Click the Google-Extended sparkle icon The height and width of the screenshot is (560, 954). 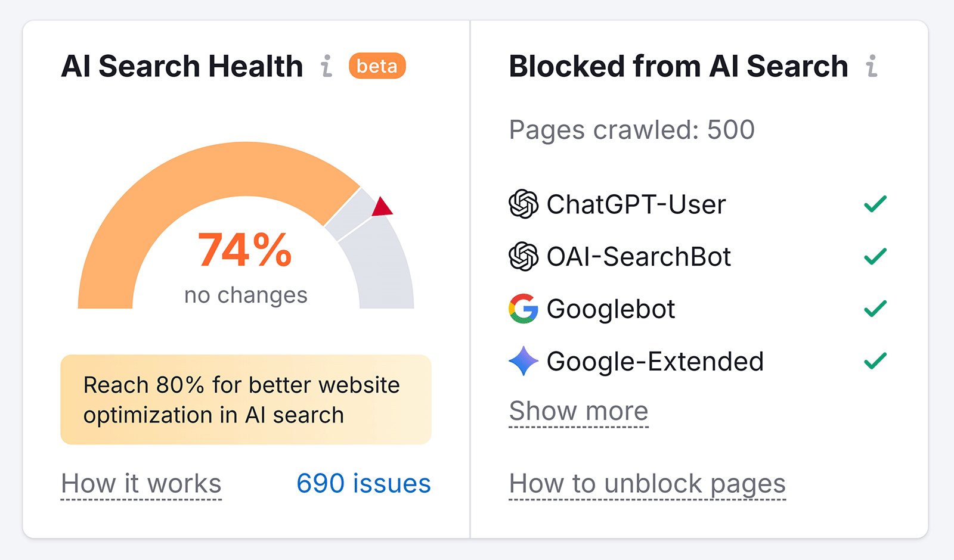(524, 360)
